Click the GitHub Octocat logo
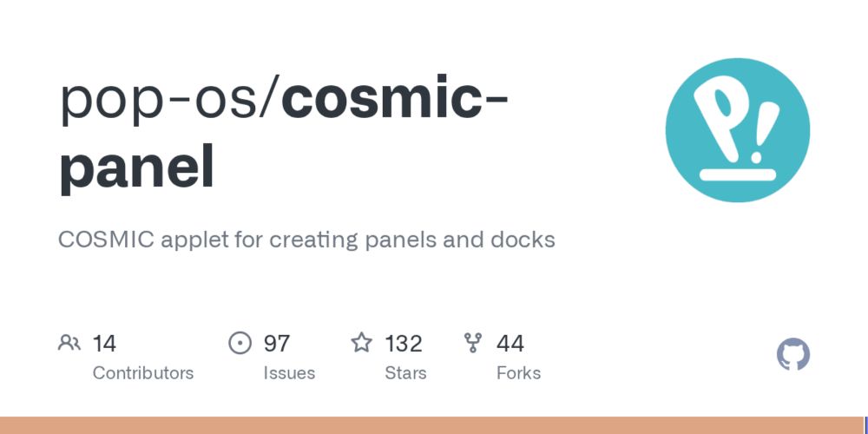The width and height of the screenshot is (868, 434). (793, 355)
